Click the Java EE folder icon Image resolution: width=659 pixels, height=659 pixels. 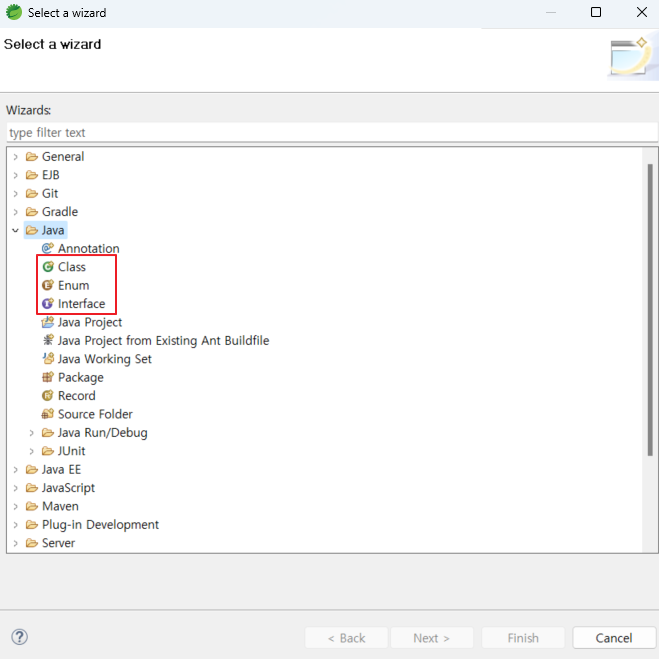point(32,469)
